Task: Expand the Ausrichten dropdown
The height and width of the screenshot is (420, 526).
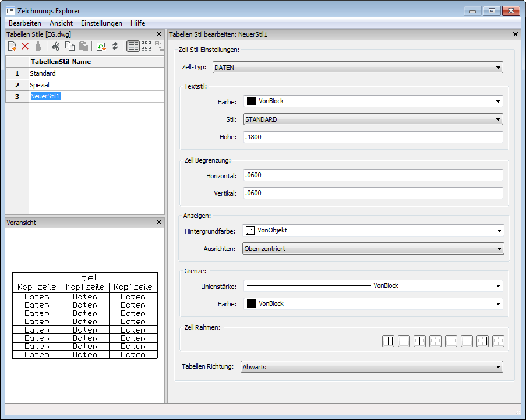Action: (x=373, y=249)
